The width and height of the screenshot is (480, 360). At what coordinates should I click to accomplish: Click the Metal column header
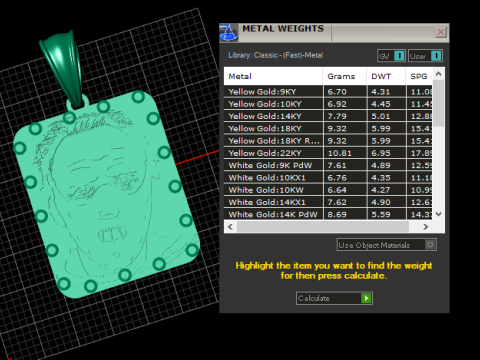pyautogui.click(x=273, y=76)
